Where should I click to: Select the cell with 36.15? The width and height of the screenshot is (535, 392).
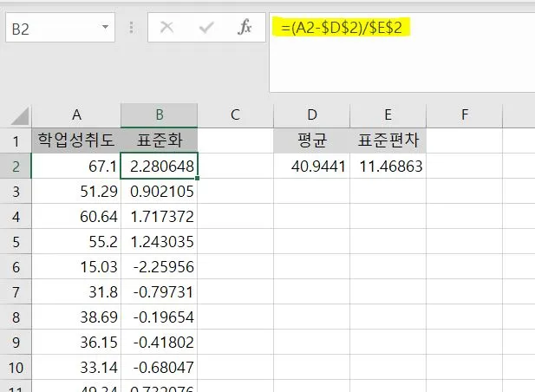point(76,343)
